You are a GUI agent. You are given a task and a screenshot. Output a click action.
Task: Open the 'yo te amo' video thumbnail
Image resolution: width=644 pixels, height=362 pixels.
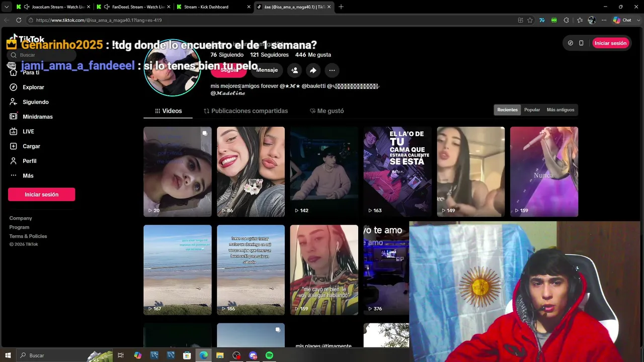[x=386, y=270]
